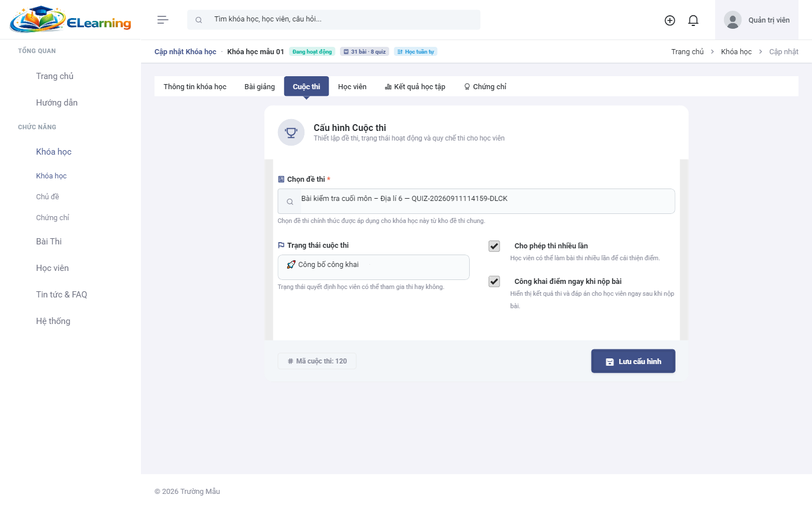Click the 31 bài · 8 quiz badge
The height and width of the screenshot is (508, 812).
(365, 51)
